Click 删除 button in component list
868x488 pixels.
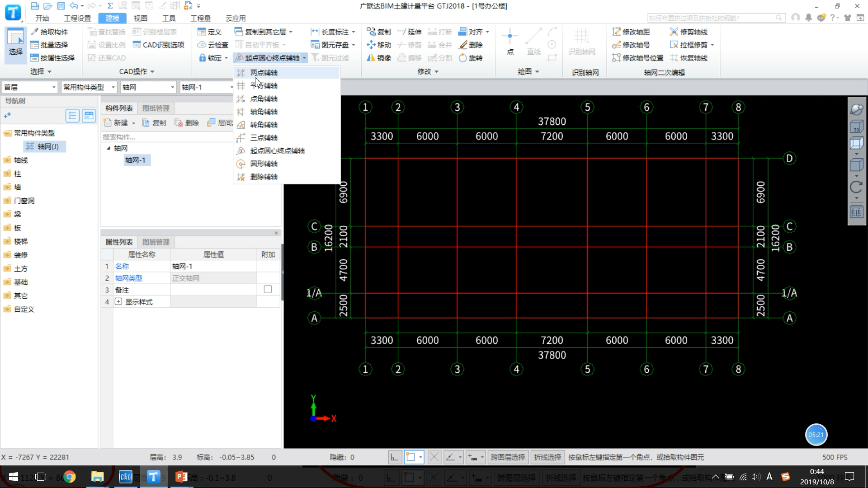[187, 123]
